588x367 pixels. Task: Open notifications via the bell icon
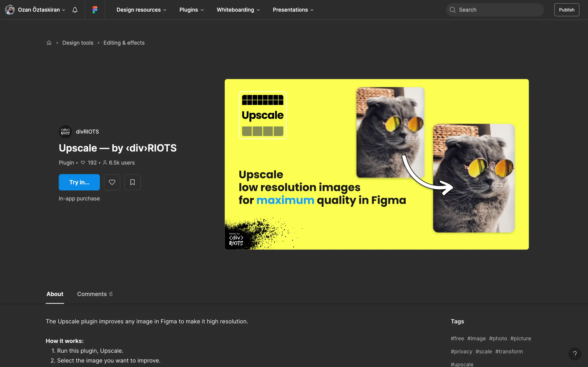pos(75,10)
